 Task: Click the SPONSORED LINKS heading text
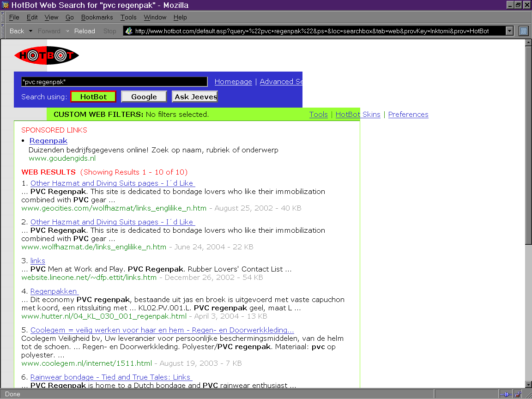(54, 130)
